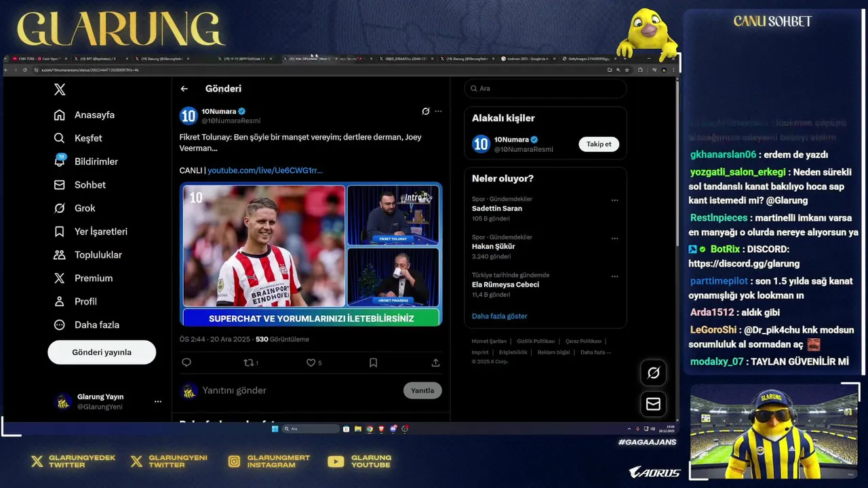Go to Anasayfa in the sidebar
868x488 pixels.
click(85, 115)
